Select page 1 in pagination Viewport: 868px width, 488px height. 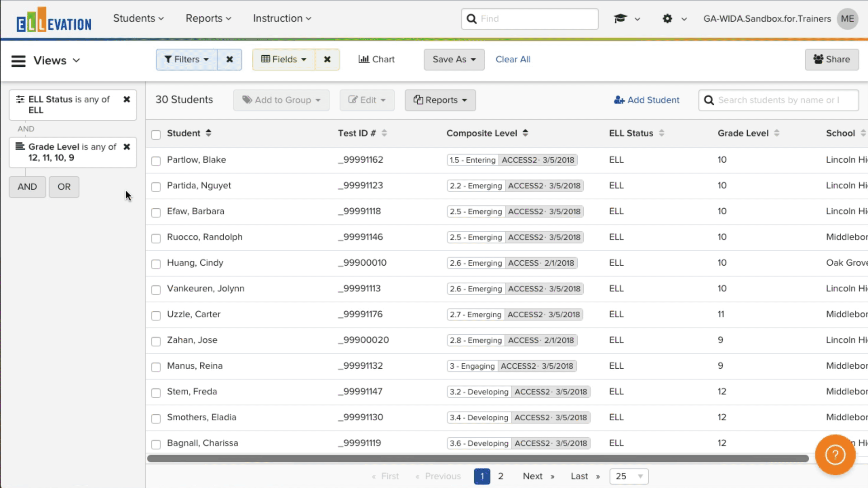(x=482, y=476)
